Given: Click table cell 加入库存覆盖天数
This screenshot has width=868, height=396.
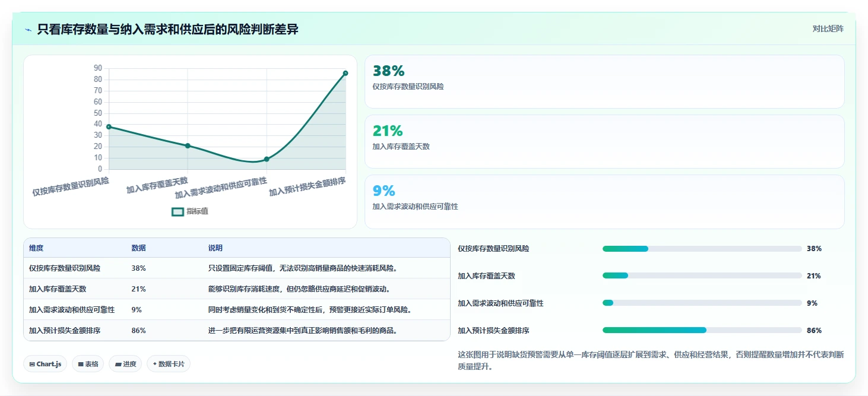Looking at the screenshot, I should coord(58,289).
